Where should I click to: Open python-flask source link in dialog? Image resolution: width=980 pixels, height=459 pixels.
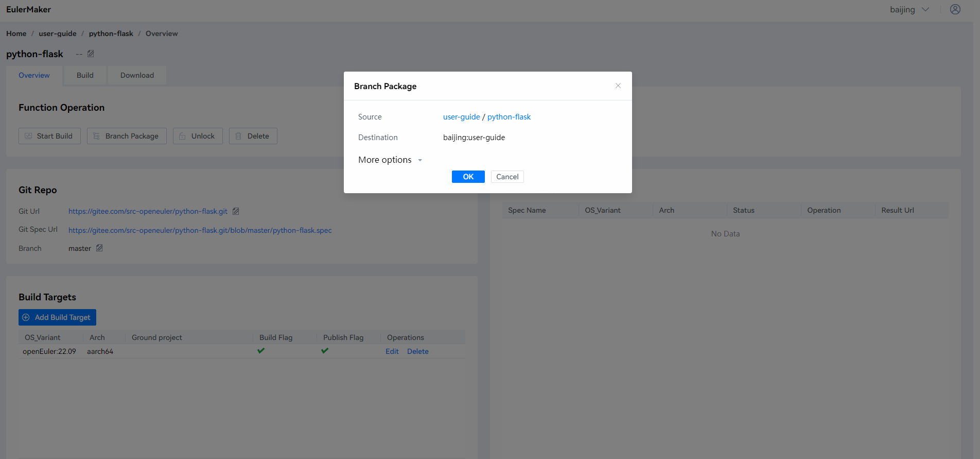[509, 117]
